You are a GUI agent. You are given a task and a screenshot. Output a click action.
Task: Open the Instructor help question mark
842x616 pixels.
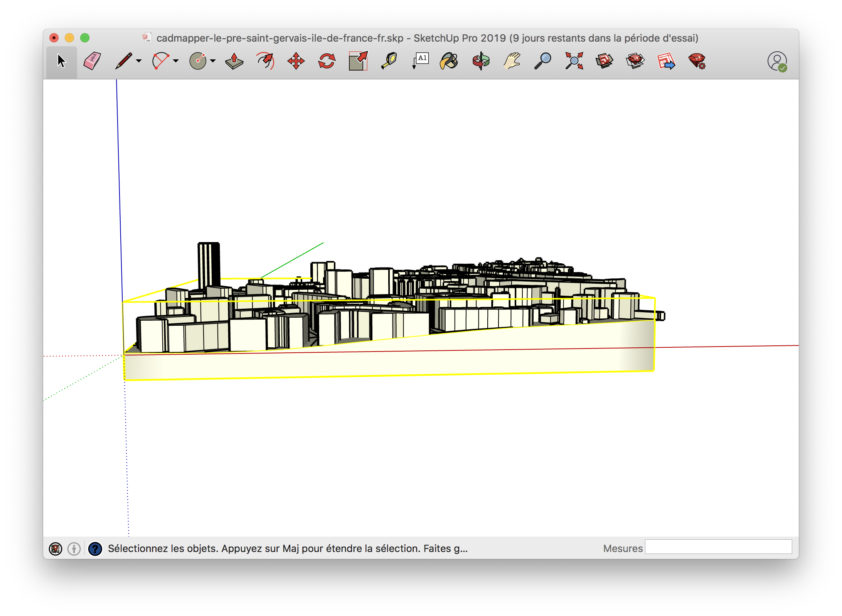click(x=95, y=549)
